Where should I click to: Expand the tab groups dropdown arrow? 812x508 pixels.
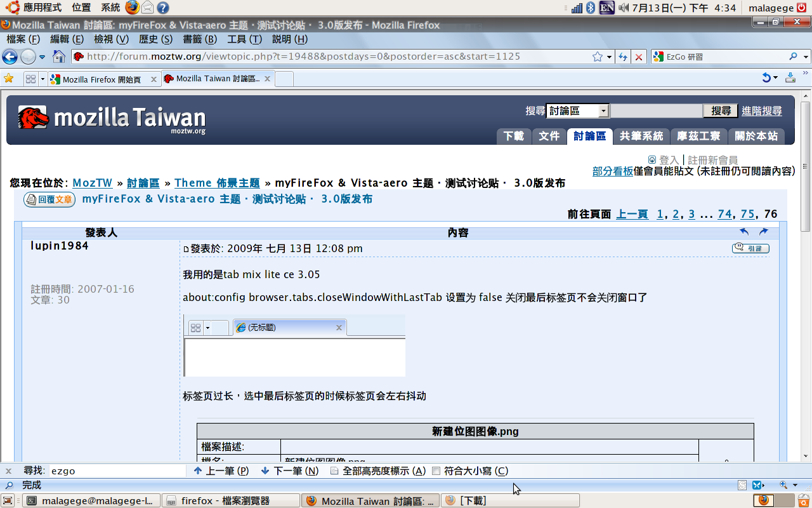[x=43, y=79]
